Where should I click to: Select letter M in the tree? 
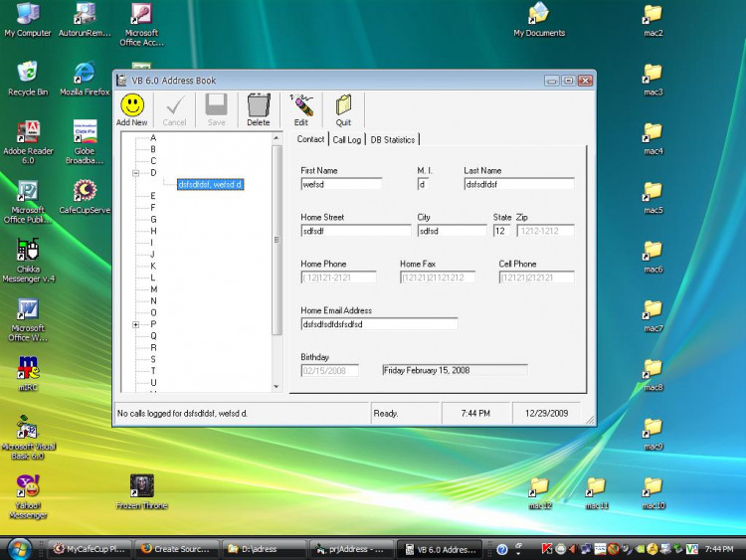[x=153, y=289]
